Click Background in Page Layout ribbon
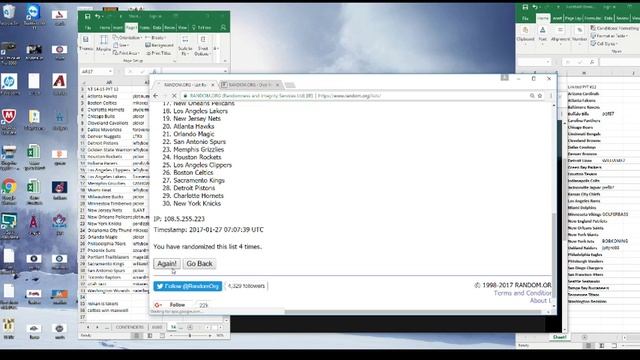 [x=160, y=45]
